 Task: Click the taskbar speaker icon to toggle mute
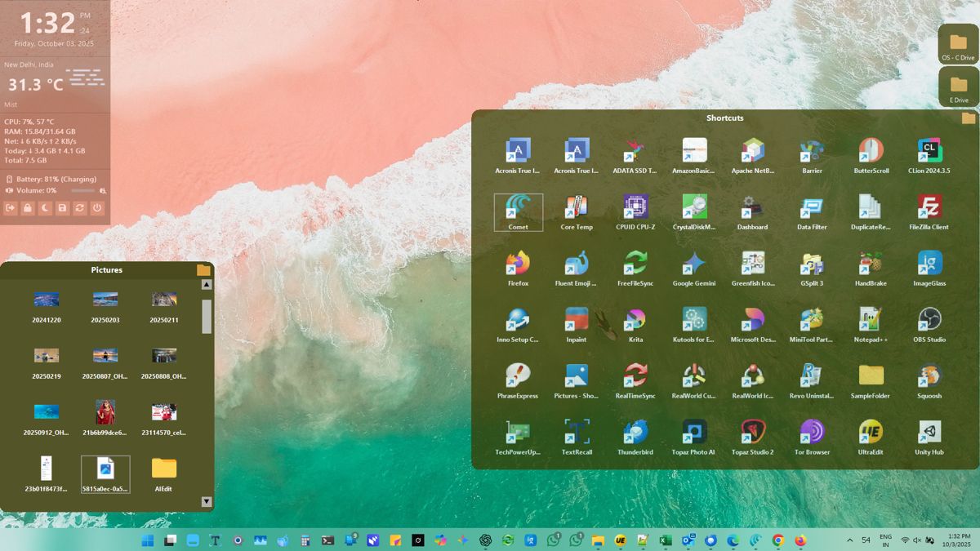915,540
